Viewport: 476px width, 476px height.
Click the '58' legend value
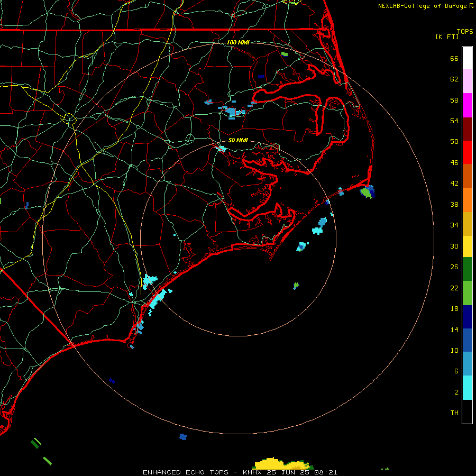[x=454, y=100]
